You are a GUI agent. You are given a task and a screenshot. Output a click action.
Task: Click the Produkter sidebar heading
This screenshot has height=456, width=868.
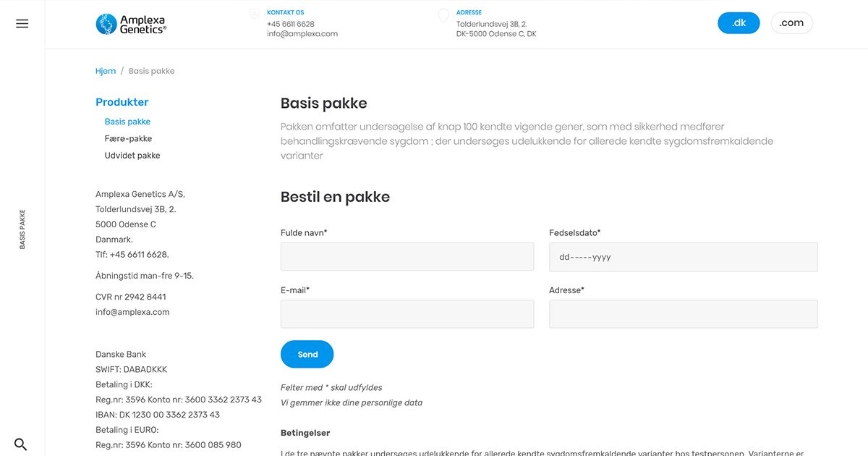(x=122, y=102)
